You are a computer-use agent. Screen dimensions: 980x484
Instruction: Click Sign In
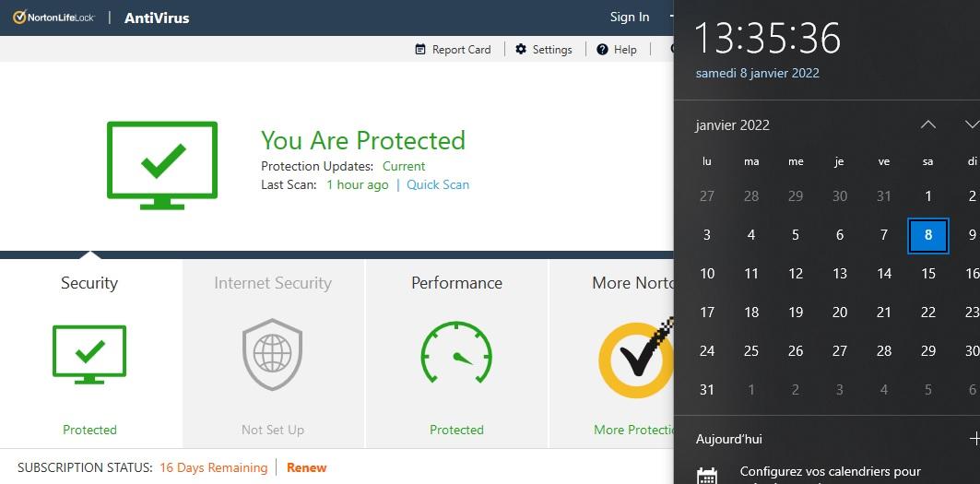point(630,18)
